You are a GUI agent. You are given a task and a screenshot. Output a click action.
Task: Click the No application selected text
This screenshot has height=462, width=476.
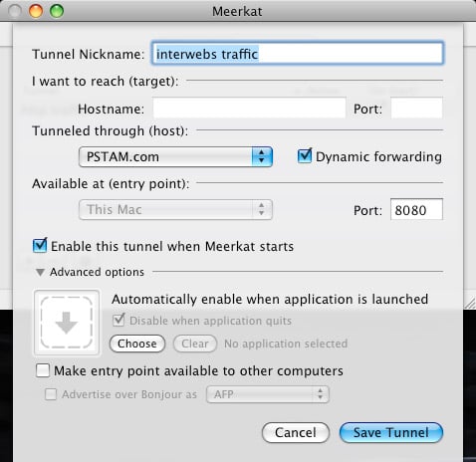286,344
